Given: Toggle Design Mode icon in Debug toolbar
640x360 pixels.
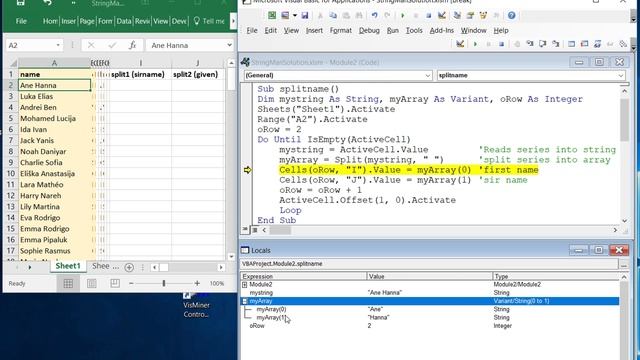Looking at the screenshot, I should 460,44.
